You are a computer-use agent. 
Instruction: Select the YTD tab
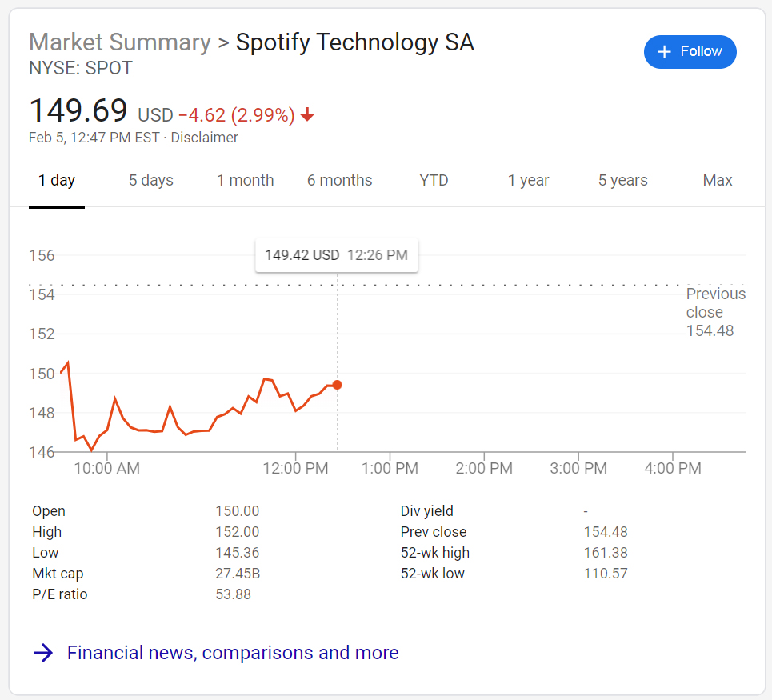pos(434,181)
